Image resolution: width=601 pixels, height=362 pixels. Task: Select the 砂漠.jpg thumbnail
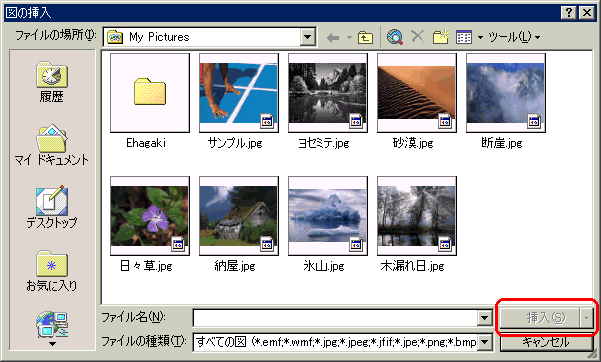417,101
